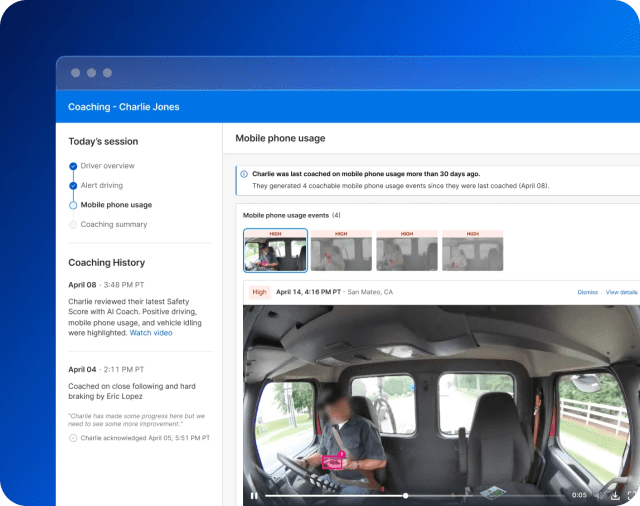The image size is (640, 506).
Task: Select the first HIGH event thumbnail
Action: point(276,251)
